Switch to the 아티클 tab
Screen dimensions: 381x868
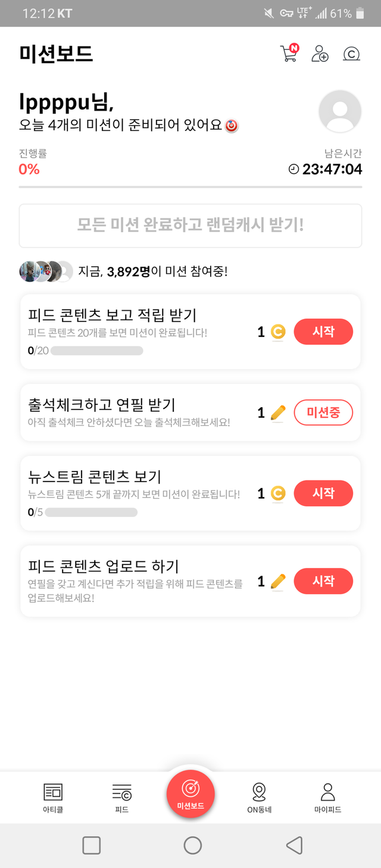[53, 797]
